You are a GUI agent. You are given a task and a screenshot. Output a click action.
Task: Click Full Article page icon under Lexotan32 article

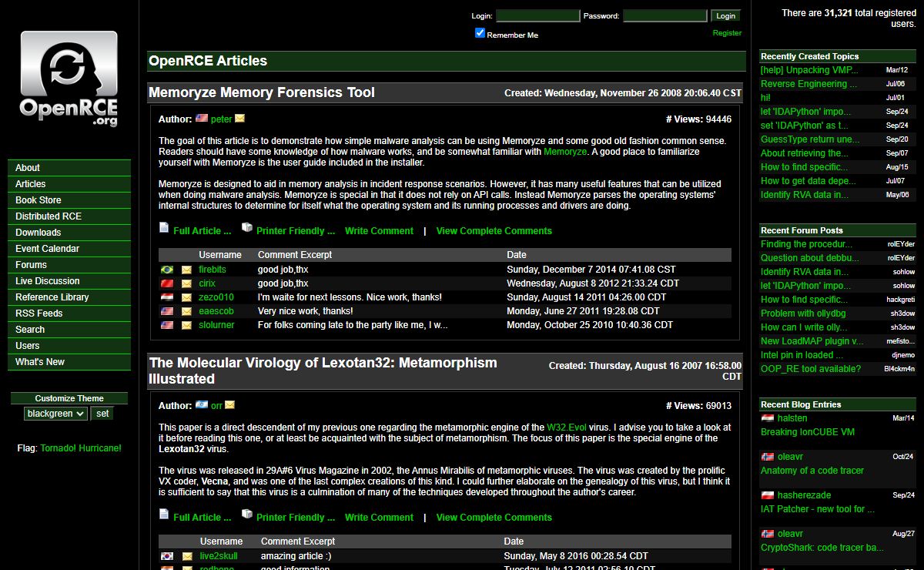(164, 515)
